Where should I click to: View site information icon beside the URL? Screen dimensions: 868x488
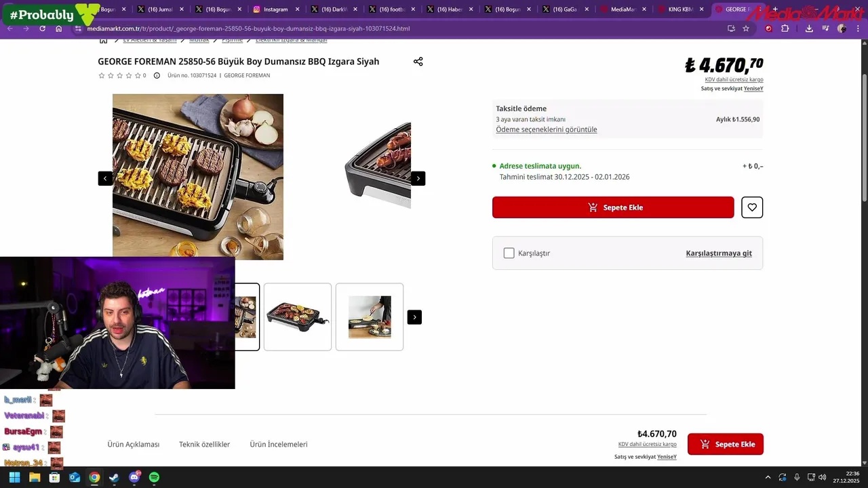coord(78,28)
